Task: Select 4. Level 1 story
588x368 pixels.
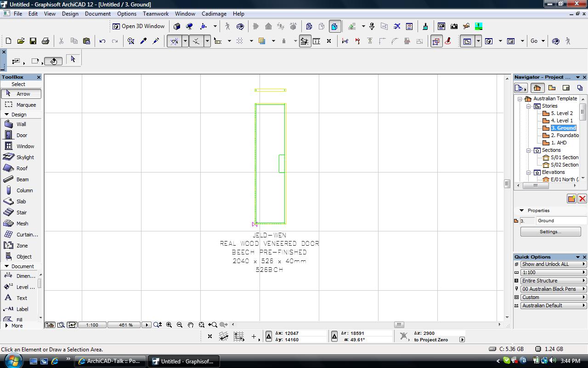Action: click(562, 121)
